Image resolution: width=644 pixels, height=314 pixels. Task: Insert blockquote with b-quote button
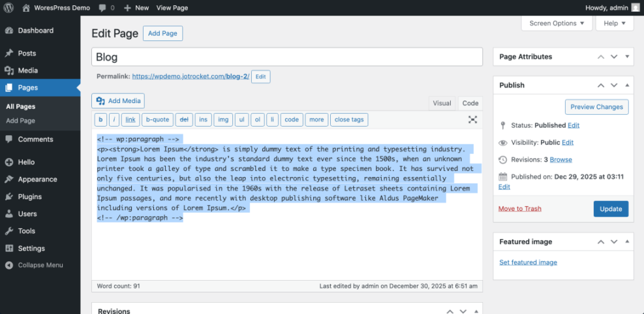pyautogui.click(x=158, y=119)
